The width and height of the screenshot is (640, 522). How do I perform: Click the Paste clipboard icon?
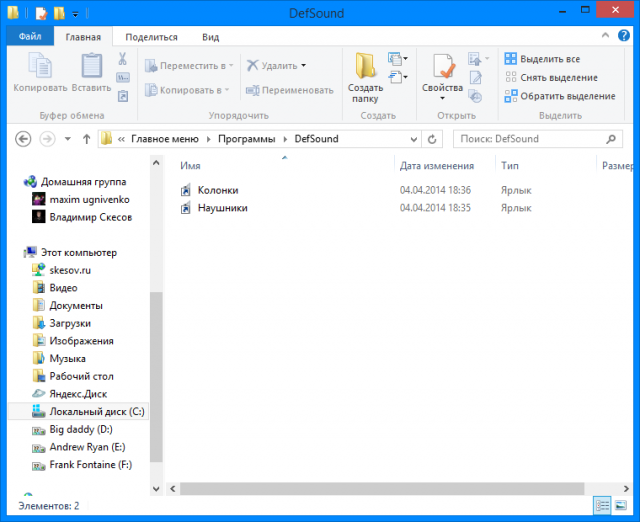[91, 65]
